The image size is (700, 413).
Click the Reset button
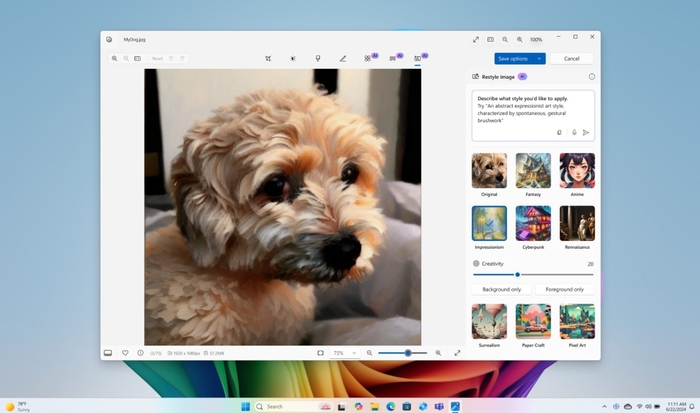click(x=157, y=58)
